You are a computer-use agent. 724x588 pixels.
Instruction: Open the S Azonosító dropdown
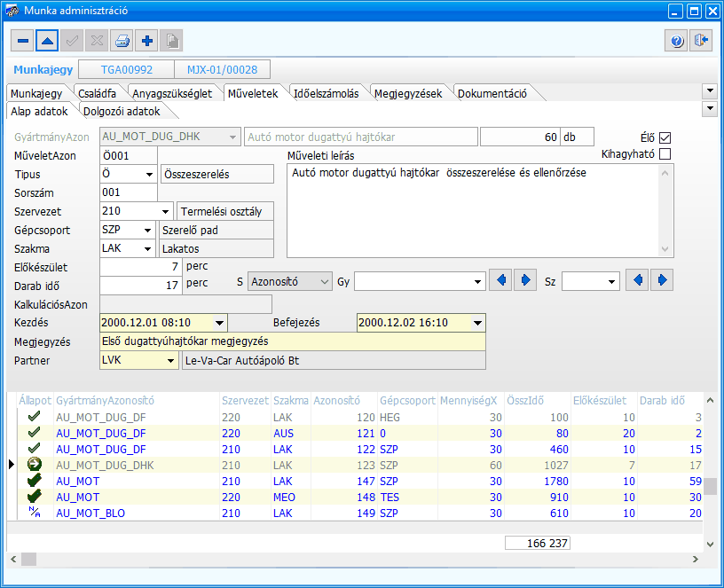[325, 281]
